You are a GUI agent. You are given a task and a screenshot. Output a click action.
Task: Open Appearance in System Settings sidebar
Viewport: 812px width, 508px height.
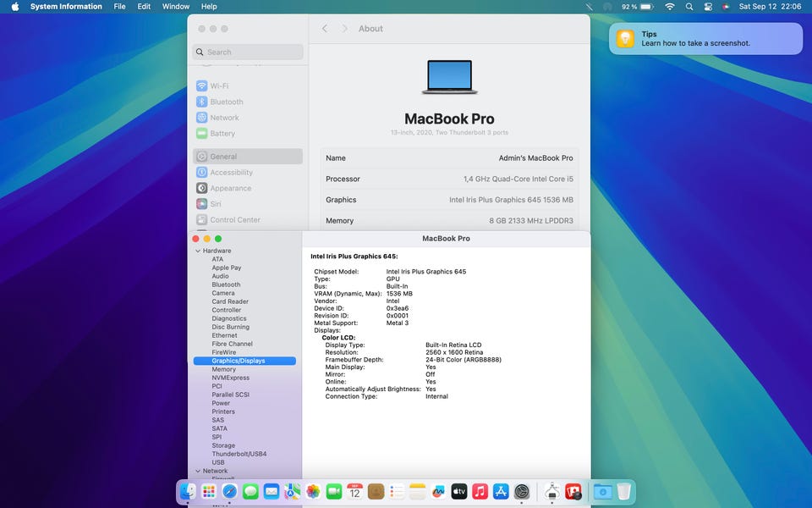pyautogui.click(x=248, y=188)
